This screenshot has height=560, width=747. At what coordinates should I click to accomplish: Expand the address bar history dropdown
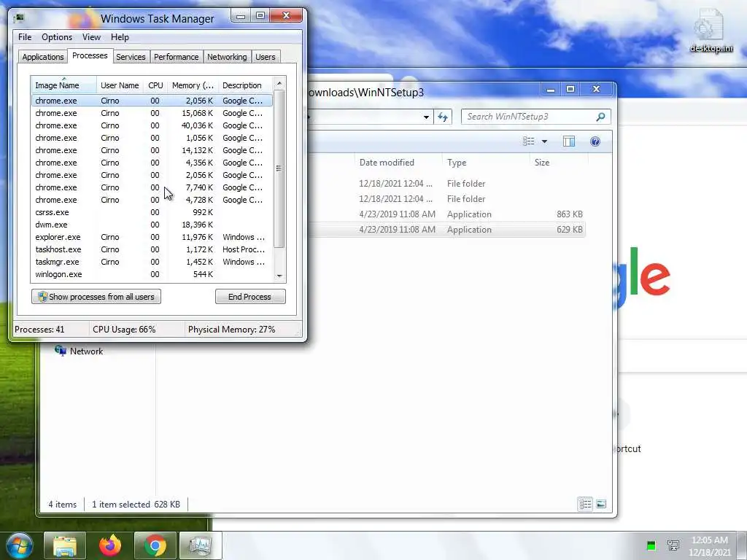pyautogui.click(x=426, y=117)
